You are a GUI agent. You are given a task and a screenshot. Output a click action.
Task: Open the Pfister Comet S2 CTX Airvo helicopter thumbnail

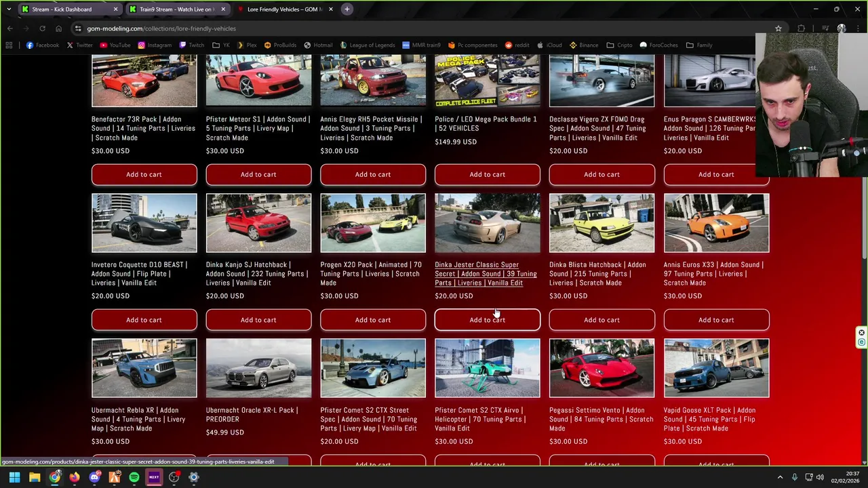(x=488, y=368)
